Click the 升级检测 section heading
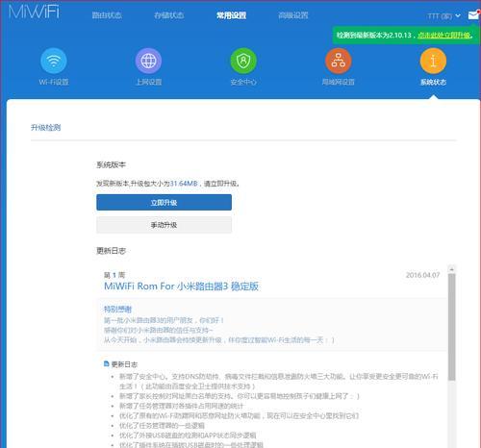Image resolution: width=481 pixels, height=448 pixels. tap(46, 128)
